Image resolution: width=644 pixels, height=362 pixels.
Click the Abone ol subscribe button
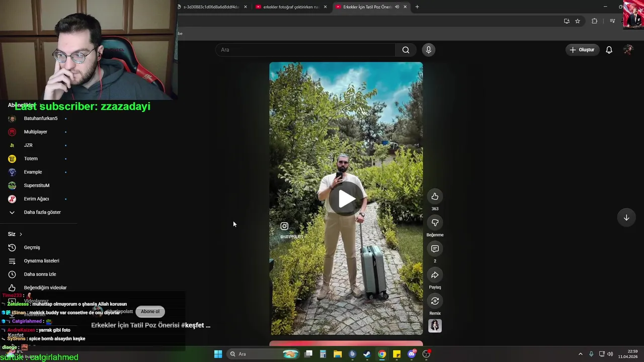tap(150, 312)
